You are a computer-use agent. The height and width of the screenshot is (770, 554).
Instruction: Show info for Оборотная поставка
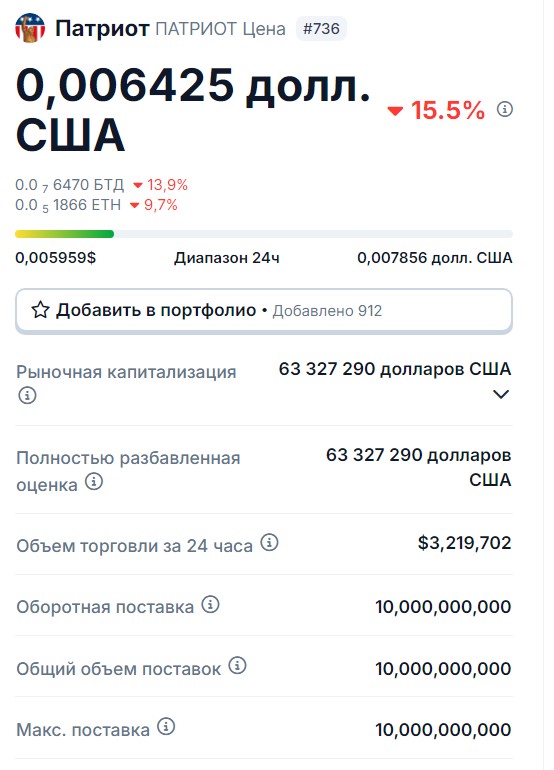(x=210, y=605)
